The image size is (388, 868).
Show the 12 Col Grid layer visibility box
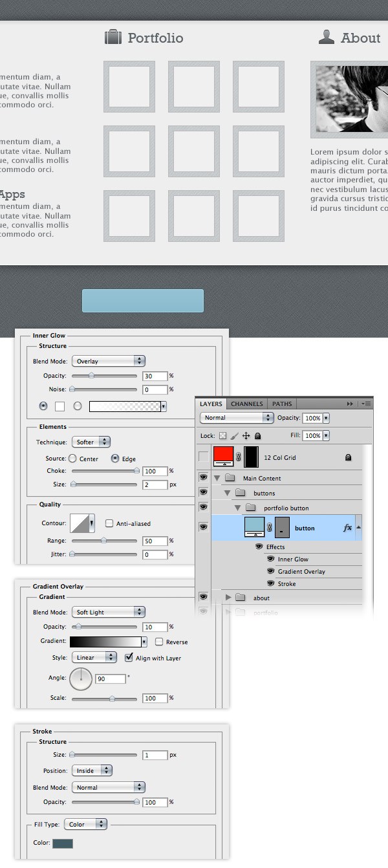(204, 457)
